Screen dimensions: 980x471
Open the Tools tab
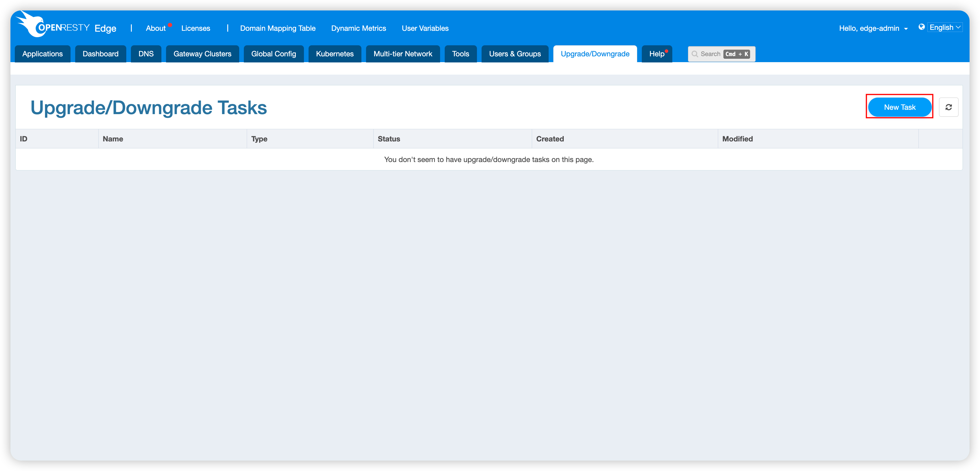coord(461,54)
